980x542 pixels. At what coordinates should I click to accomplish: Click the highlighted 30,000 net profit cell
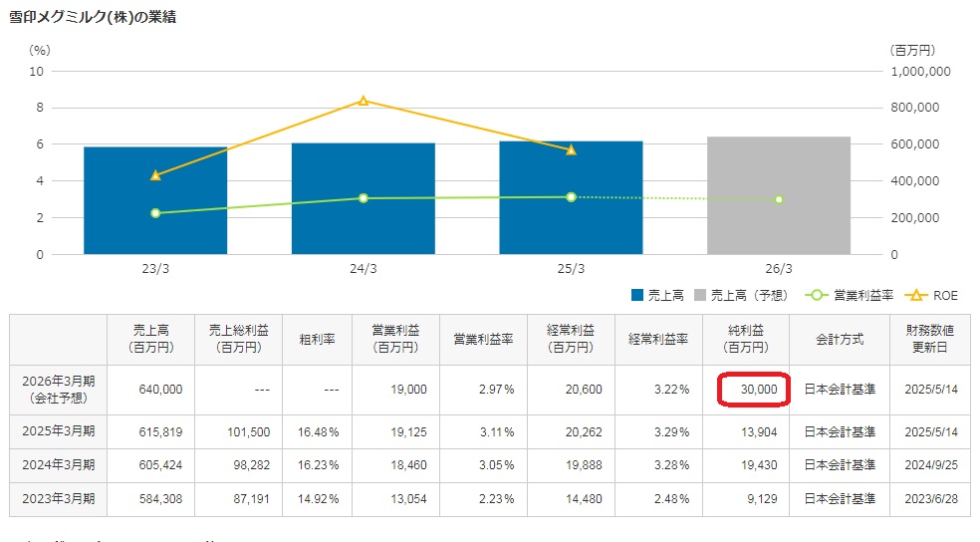click(753, 390)
